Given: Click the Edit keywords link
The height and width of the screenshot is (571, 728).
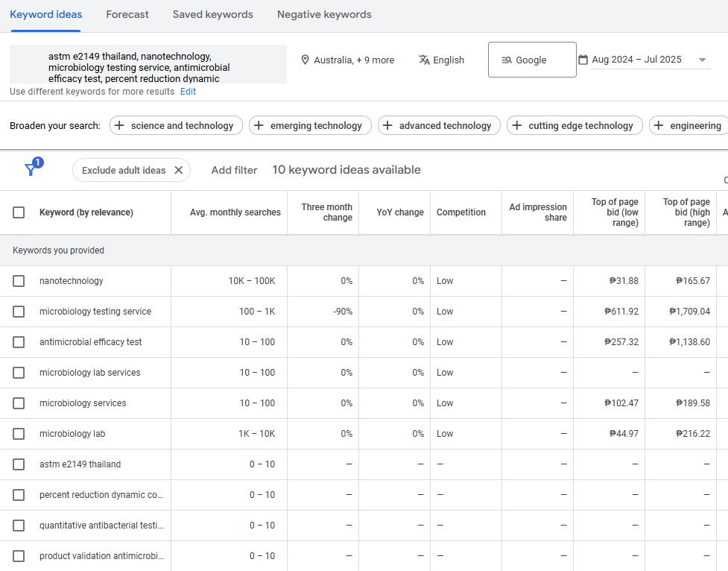Looking at the screenshot, I should click(188, 92).
